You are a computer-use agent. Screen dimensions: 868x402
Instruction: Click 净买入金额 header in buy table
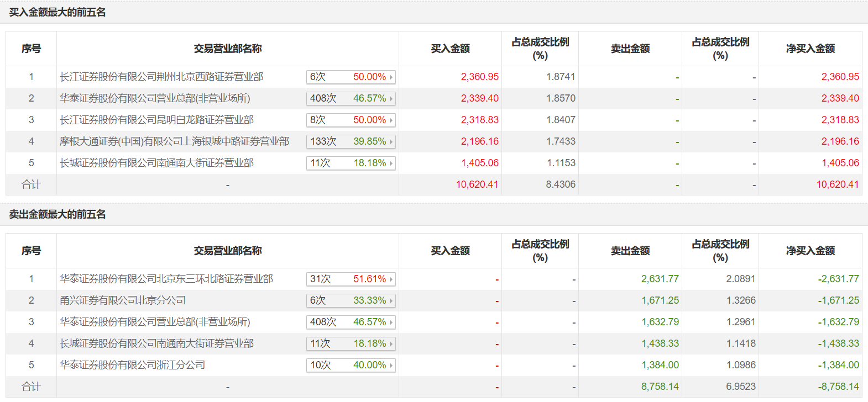pyautogui.click(x=811, y=49)
